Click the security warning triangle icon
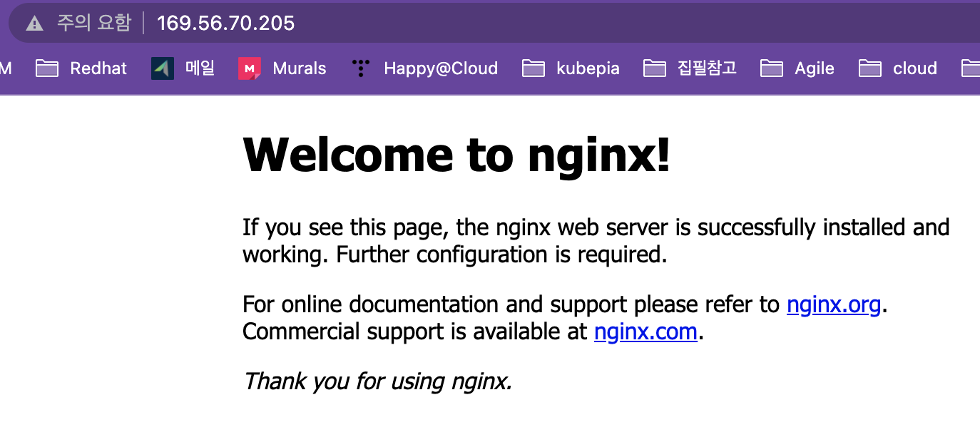This screenshot has width=980, height=442. point(34,24)
